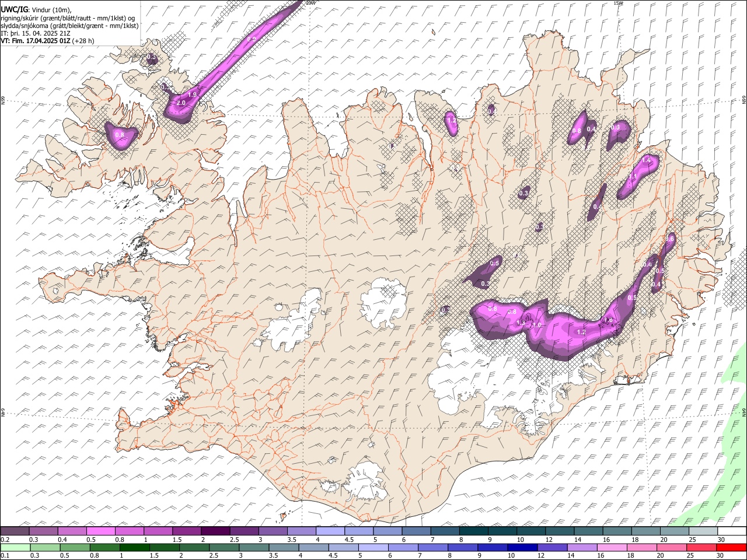The height and width of the screenshot is (560, 747).
Task: Select the violet swatch between 12 and 14
Action: pos(552,547)
